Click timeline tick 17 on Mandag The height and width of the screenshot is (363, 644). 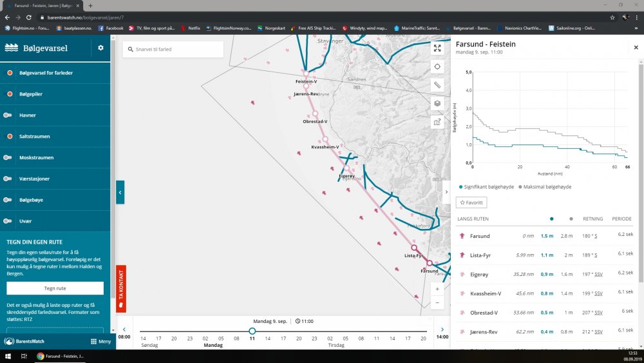coord(283,338)
